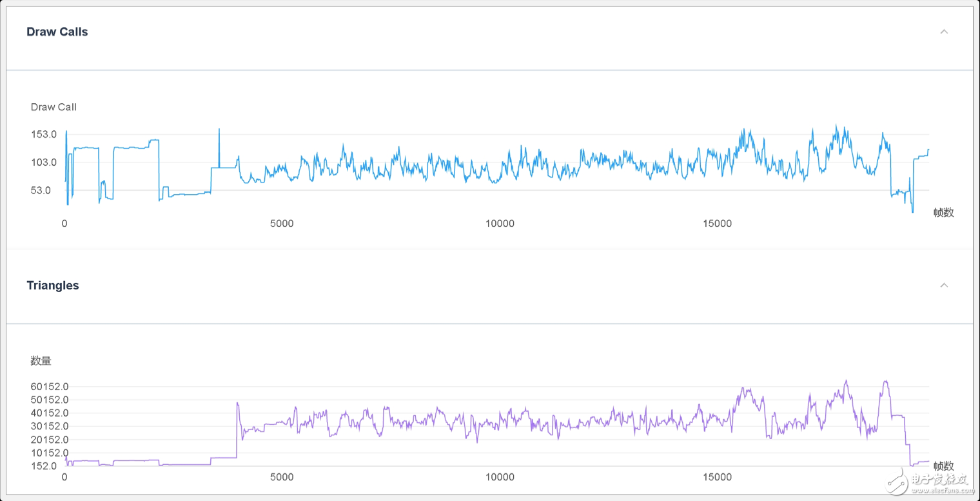Image resolution: width=980 pixels, height=501 pixels.
Task: Click '帧数' axis label in Draw Calls chart
Action: [943, 212]
